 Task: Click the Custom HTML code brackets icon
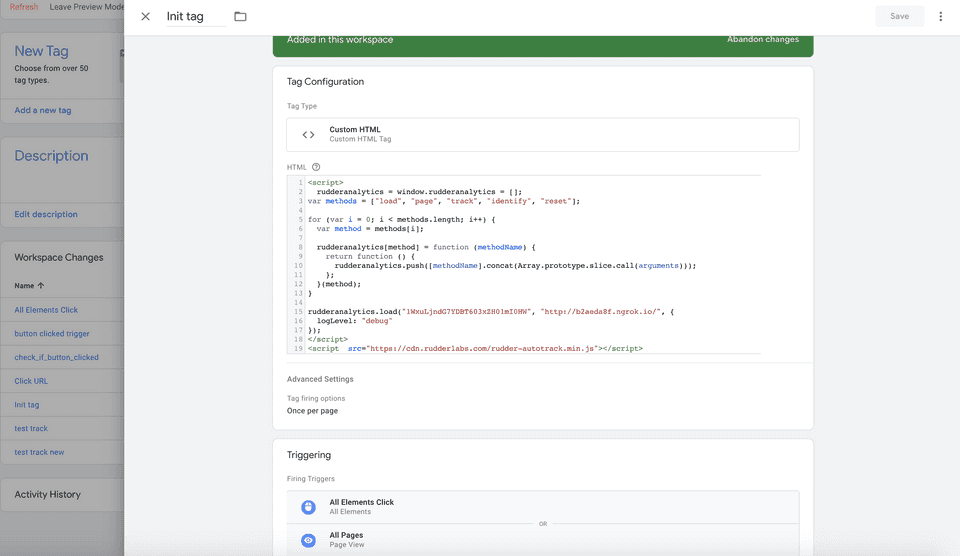(x=308, y=134)
